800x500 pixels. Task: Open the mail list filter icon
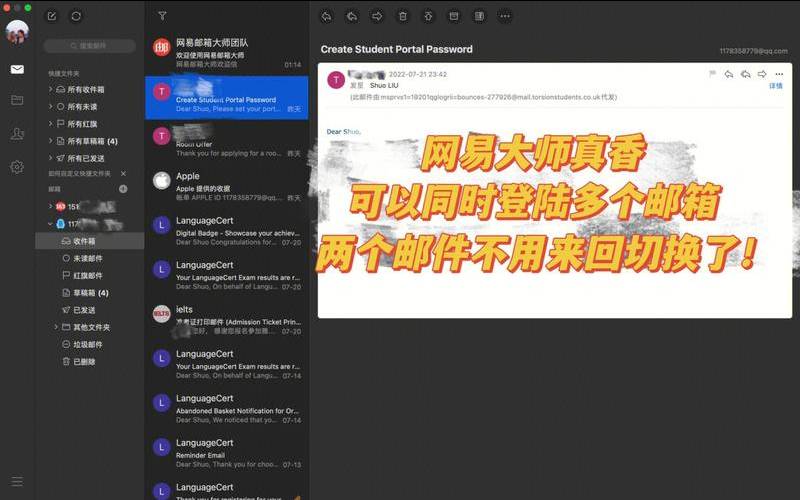162,16
